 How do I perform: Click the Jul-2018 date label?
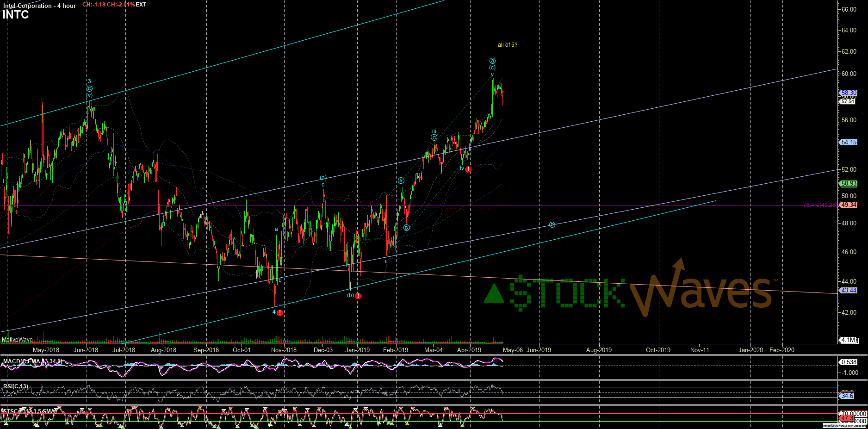(124, 350)
